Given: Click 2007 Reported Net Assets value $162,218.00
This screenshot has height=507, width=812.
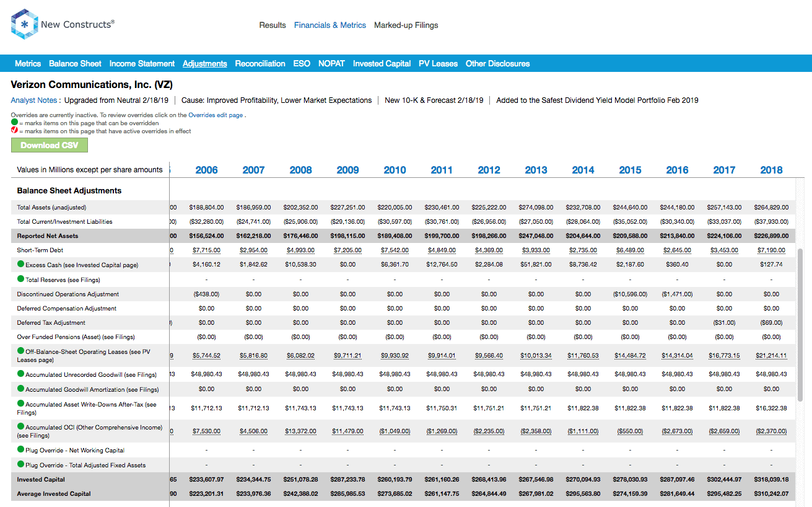Looking at the screenshot, I should pos(253,236).
